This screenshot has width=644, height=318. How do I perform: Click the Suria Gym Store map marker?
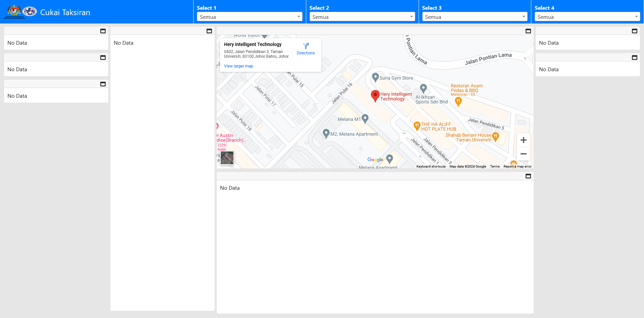coord(375,77)
